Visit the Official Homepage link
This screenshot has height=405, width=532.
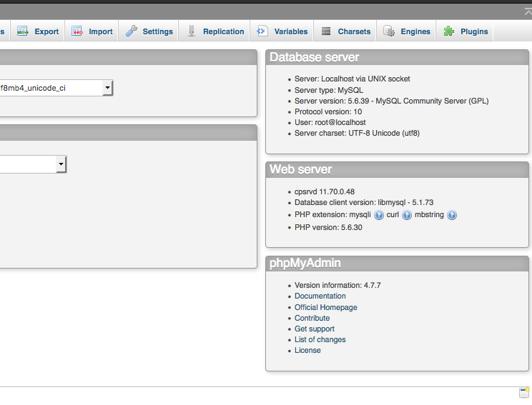(326, 307)
